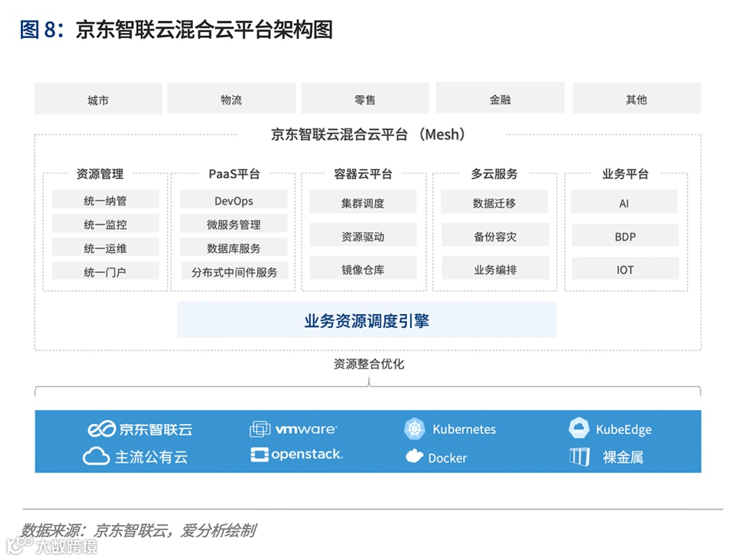Screen dimensions: 749x560
Task: Click the Kubernetes helm wheel icon
Action: point(414,429)
